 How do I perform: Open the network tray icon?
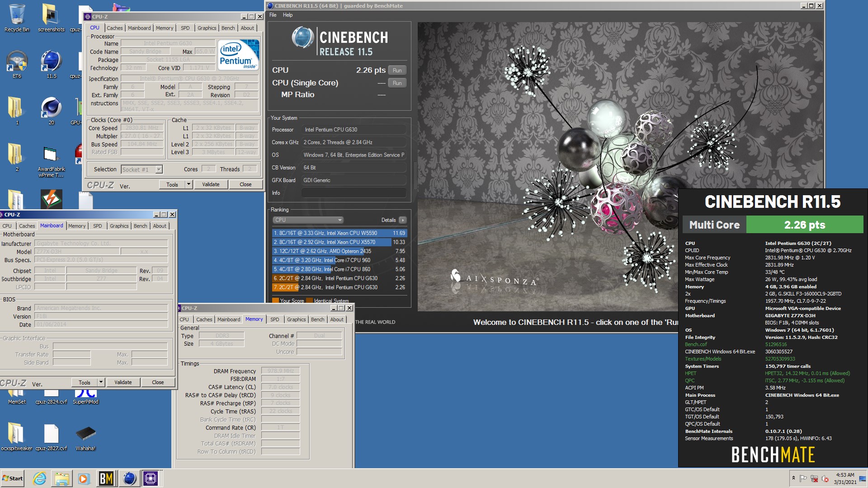tap(814, 479)
